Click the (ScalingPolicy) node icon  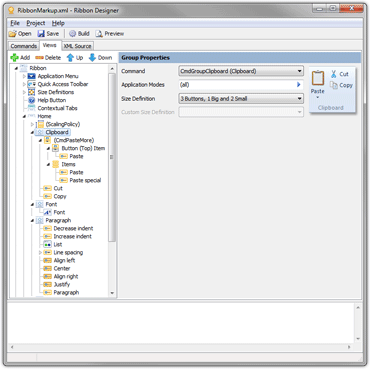click(x=40, y=124)
